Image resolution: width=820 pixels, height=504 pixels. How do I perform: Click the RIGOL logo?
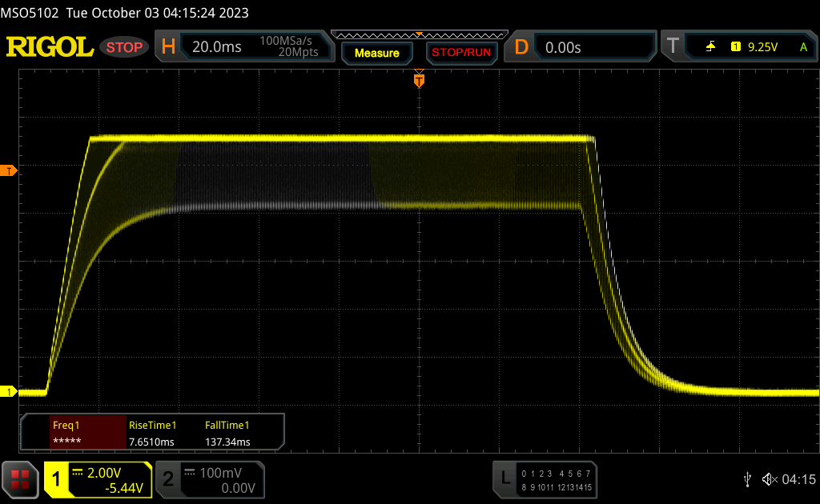(x=50, y=47)
